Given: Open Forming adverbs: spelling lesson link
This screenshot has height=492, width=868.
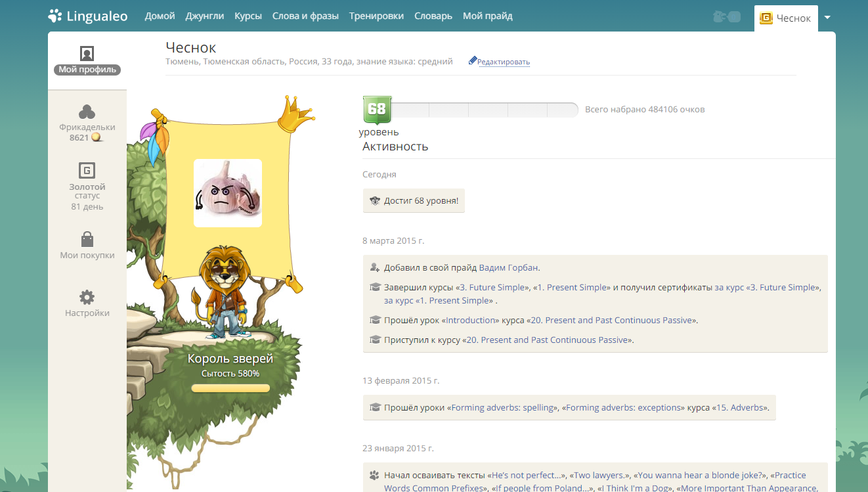Looking at the screenshot, I should pyautogui.click(x=503, y=407).
